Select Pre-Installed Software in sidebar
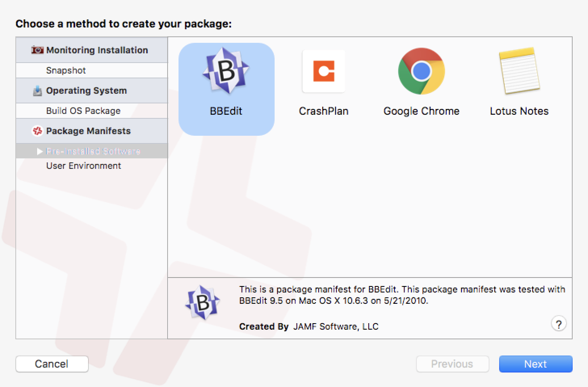588x387 pixels. (x=92, y=151)
